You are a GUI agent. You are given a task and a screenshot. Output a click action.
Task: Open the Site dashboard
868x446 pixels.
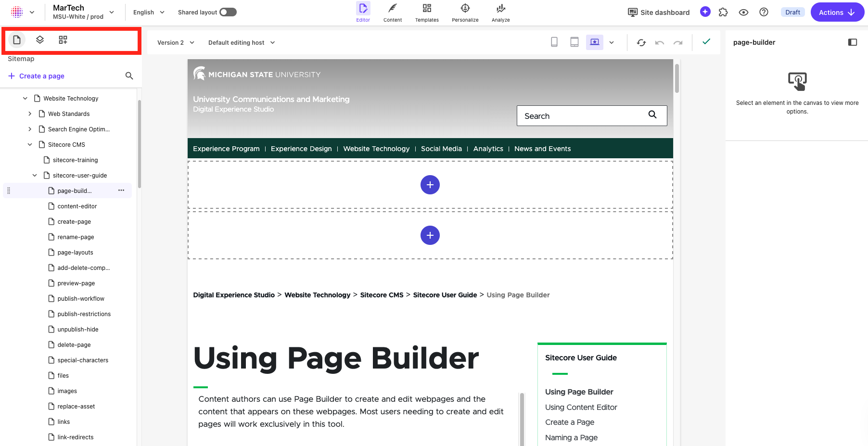click(x=659, y=12)
